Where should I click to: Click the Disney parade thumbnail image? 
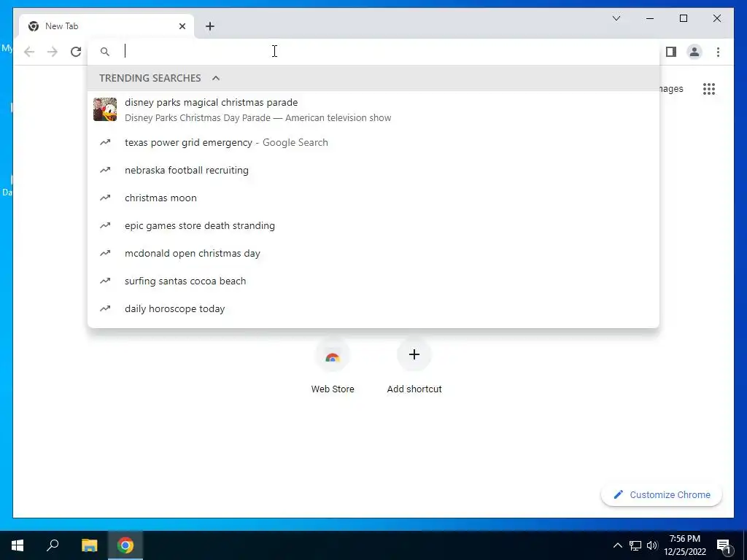105,109
